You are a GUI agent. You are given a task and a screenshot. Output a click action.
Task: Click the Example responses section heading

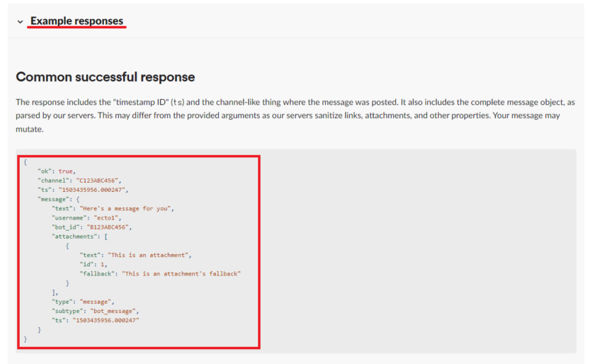(76, 21)
